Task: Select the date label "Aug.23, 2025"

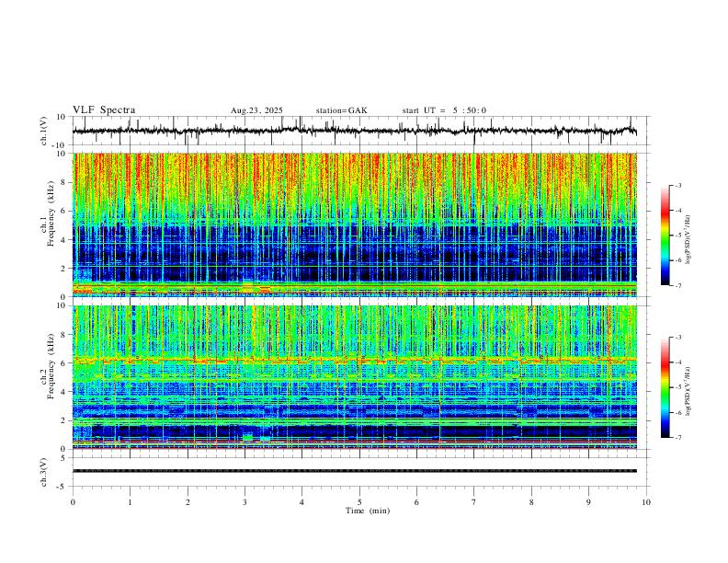Action: click(x=256, y=110)
